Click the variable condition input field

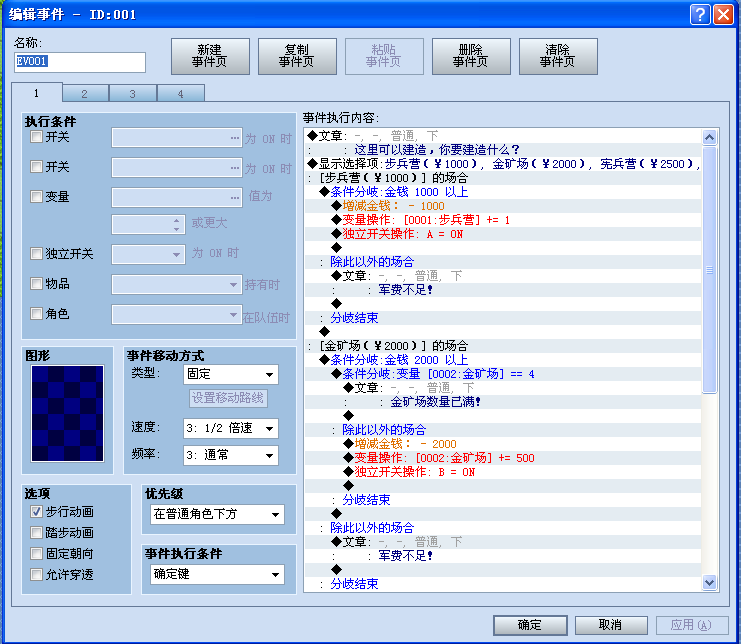(x=177, y=197)
